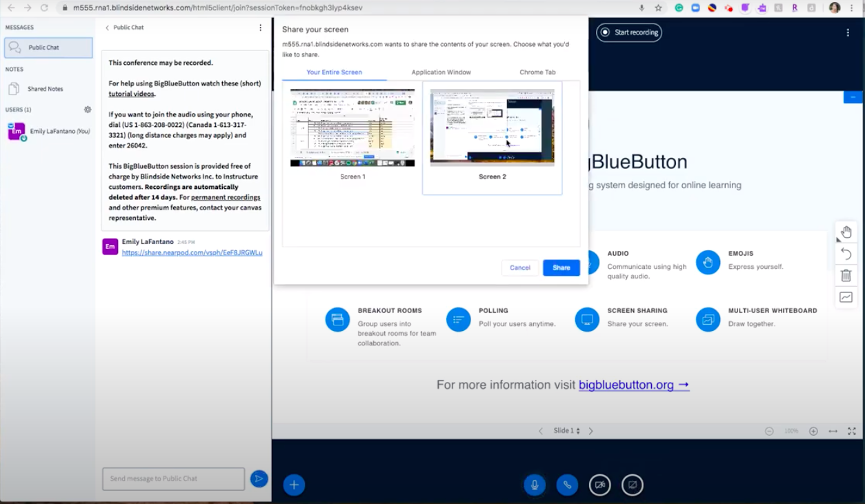This screenshot has width=865, height=504.
Task: Open the users list gear settings
Action: click(x=88, y=110)
